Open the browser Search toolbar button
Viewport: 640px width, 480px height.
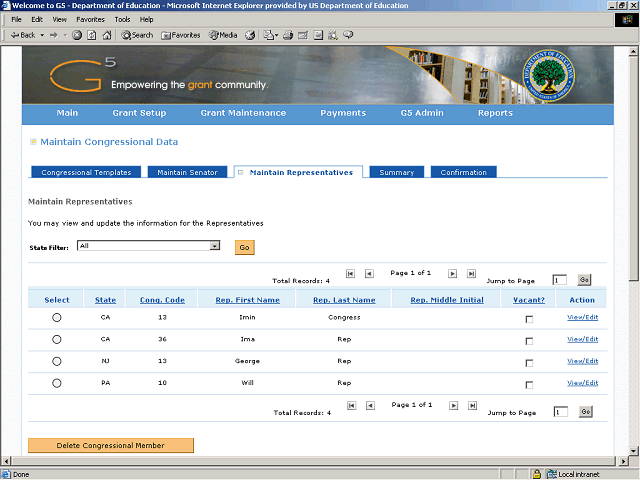(137, 35)
